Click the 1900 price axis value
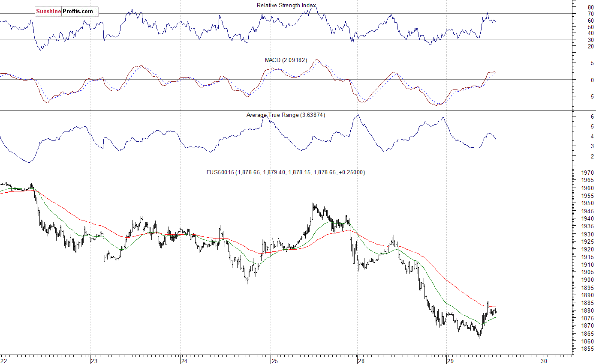The width and height of the screenshot is (596, 364). point(587,280)
